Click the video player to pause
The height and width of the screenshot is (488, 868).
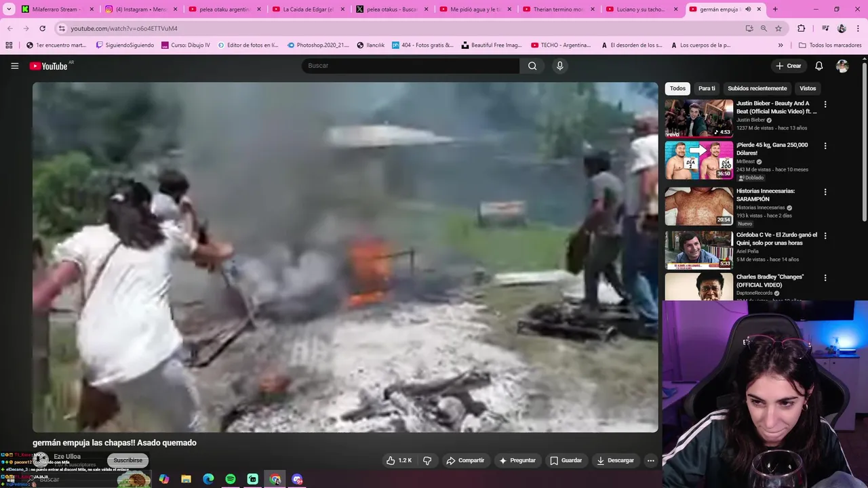tap(345, 257)
